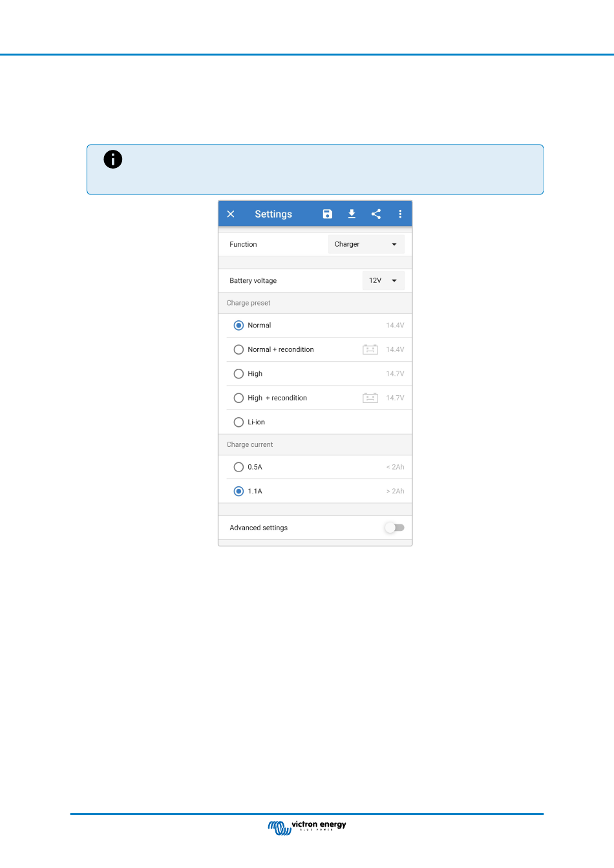This screenshot has height=868, width=614.
Task: Click the download settings icon
Action: coord(352,214)
